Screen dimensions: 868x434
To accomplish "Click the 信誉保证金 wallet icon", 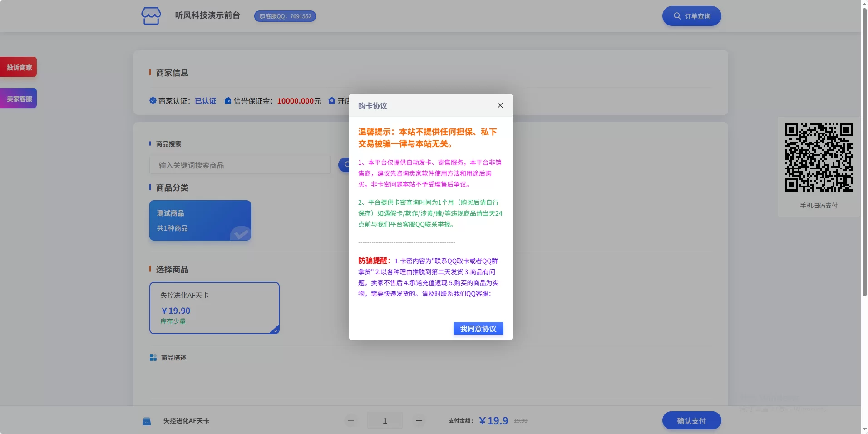I will point(228,100).
